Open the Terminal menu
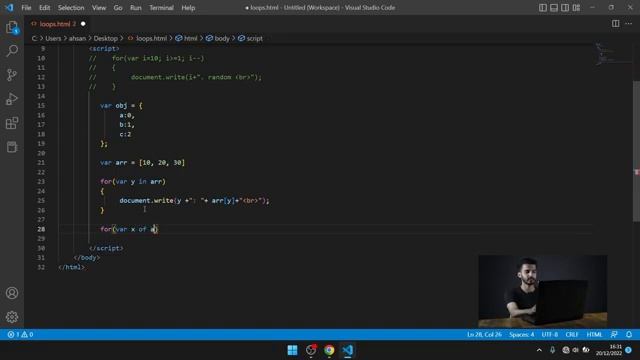Screen dimensions: 640x360 [161, 7]
